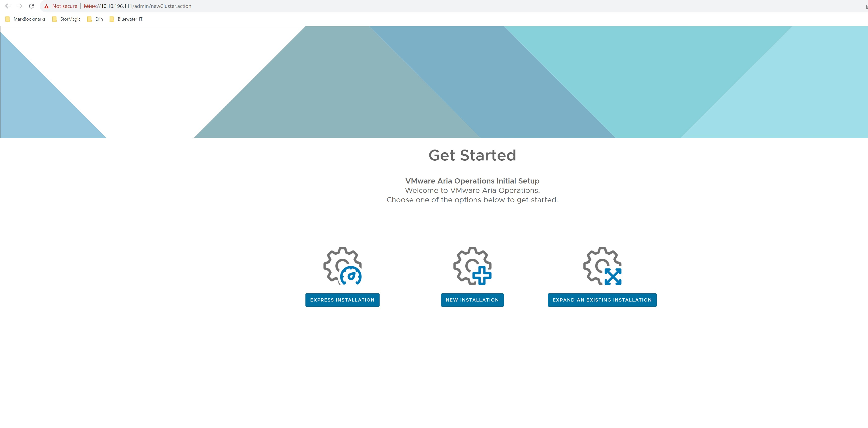Screen dimensions: 868x428
Task: Open the StorMagic bookmark folder
Action: (66, 19)
